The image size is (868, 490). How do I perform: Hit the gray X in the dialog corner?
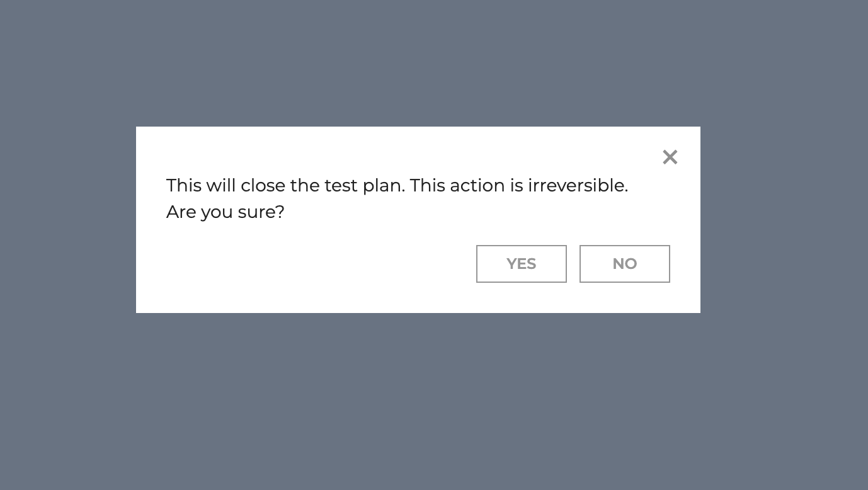pyautogui.click(x=670, y=157)
